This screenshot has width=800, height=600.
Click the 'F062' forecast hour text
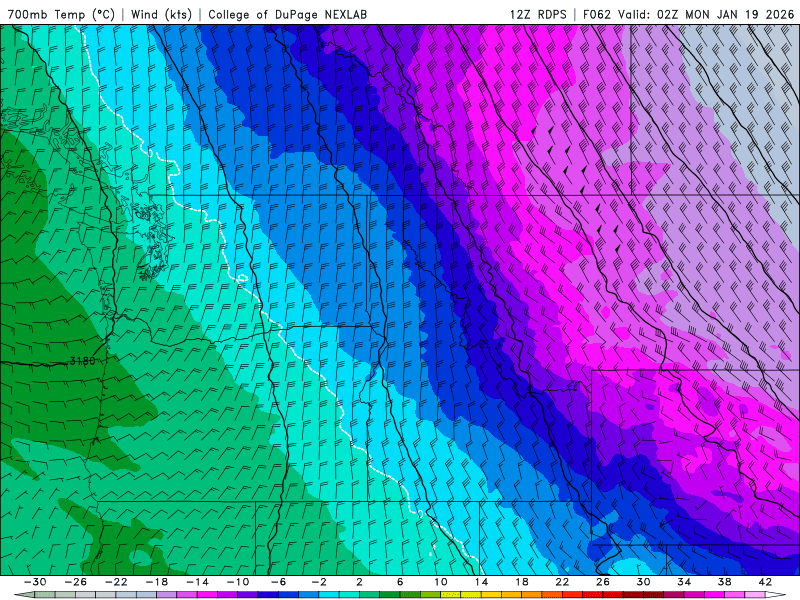pos(596,14)
